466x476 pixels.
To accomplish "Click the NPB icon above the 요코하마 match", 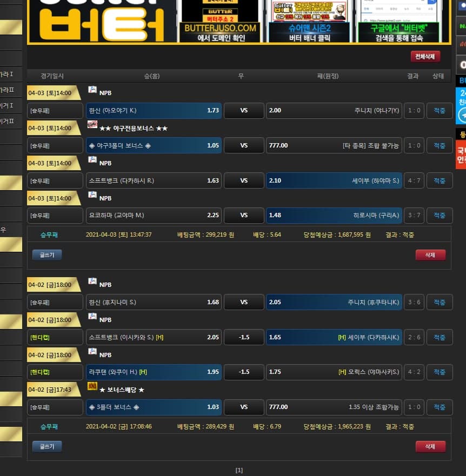I will (x=92, y=195).
